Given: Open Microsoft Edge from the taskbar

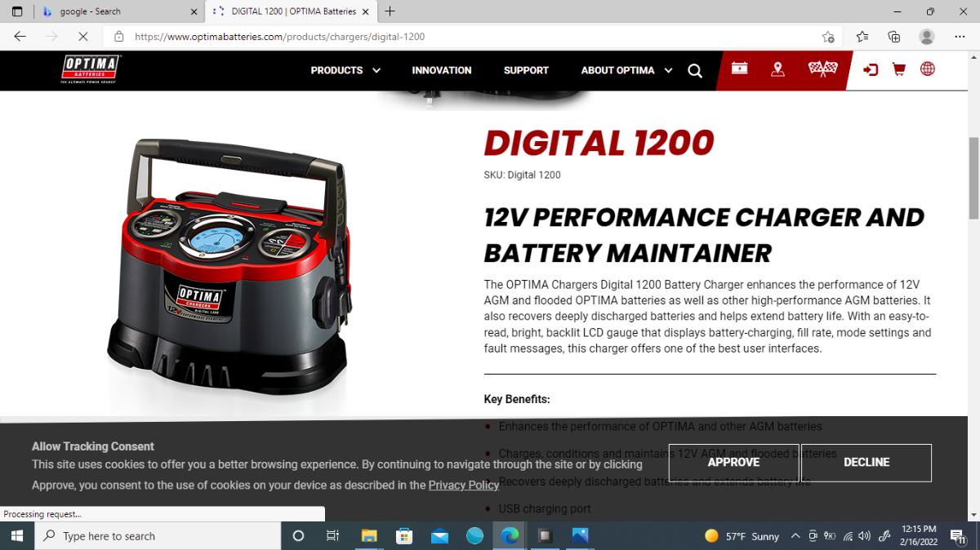Looking at the screenshot, I should coord(510,536).
